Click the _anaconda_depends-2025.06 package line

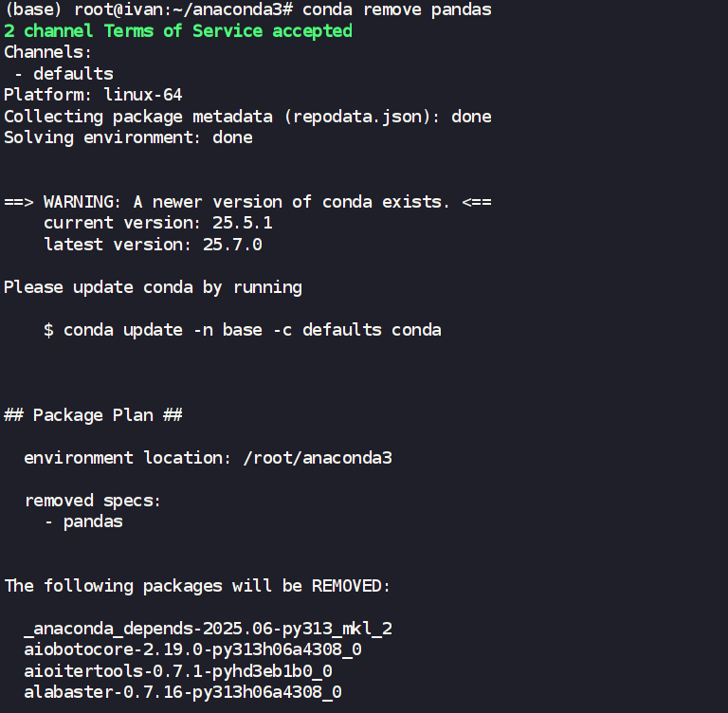tap(208, 629)
